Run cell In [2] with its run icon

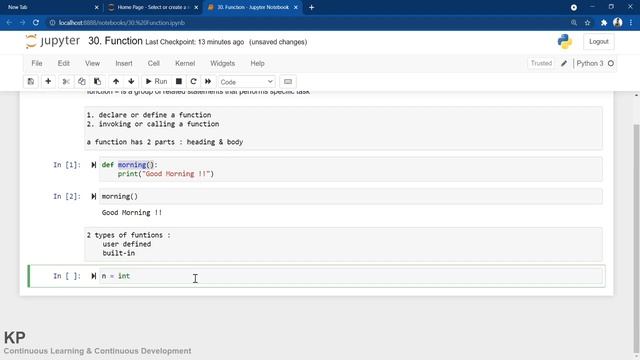[x=93, y=196]
